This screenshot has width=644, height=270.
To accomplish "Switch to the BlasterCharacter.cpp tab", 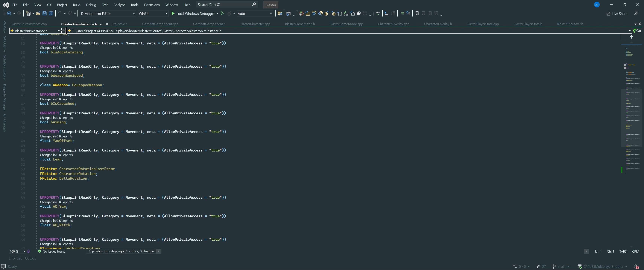I will coord(255,24).
